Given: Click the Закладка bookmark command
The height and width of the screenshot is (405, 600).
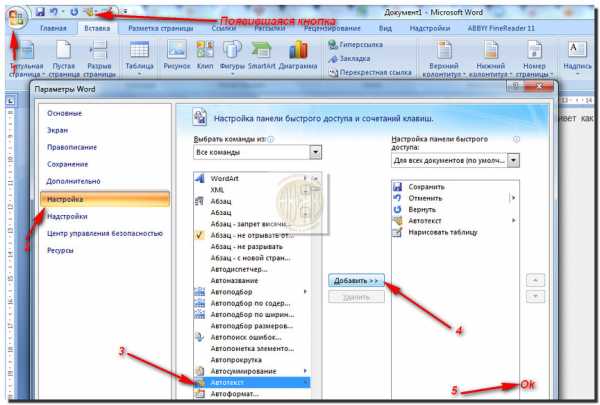Looking at the screenshot, I should click(x=349, y=59).
